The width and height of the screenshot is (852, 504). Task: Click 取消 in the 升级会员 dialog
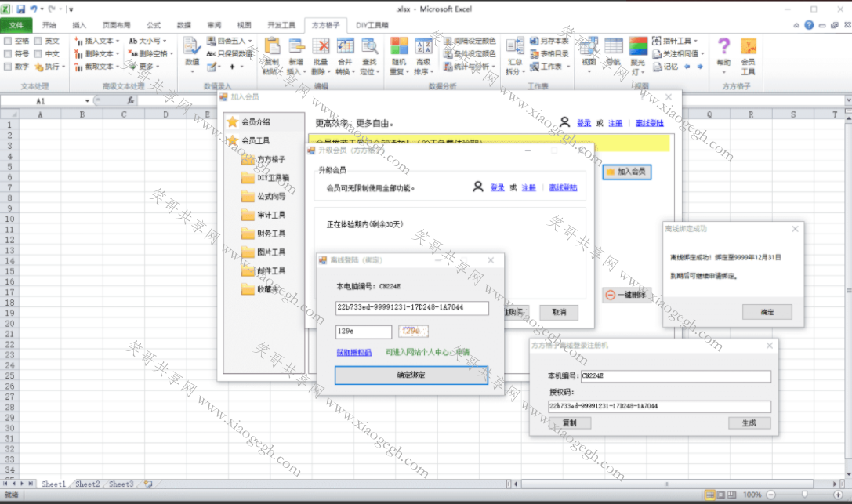559,312
